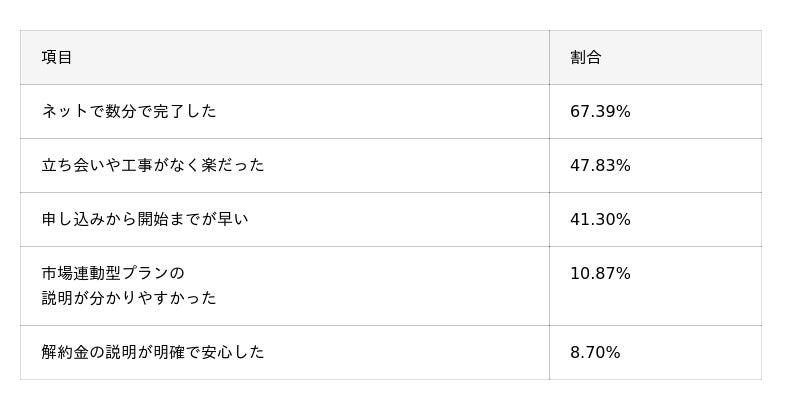The width and height of the screenshot is (800, 410).
Task: Click the "市場連動型プランの" text line
Action: [x=113, y=273]
